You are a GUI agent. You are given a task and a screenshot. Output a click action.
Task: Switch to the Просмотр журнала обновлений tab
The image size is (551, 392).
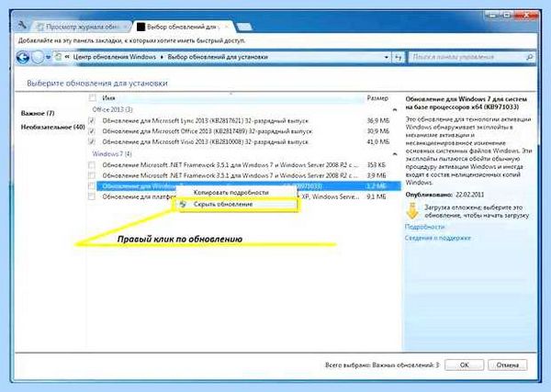pyautogui.click(x=80, y=27)
